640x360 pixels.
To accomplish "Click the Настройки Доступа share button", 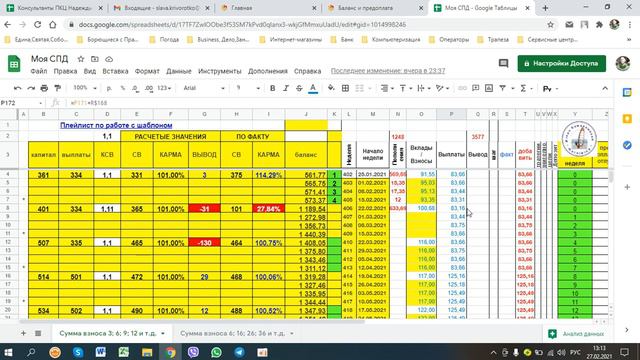I will (x=562, y=64).
